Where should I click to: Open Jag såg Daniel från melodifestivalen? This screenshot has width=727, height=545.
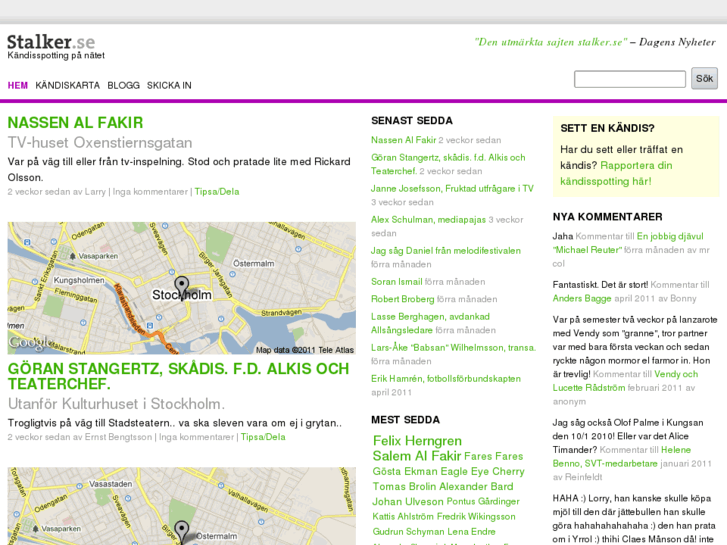coord(446,251)
